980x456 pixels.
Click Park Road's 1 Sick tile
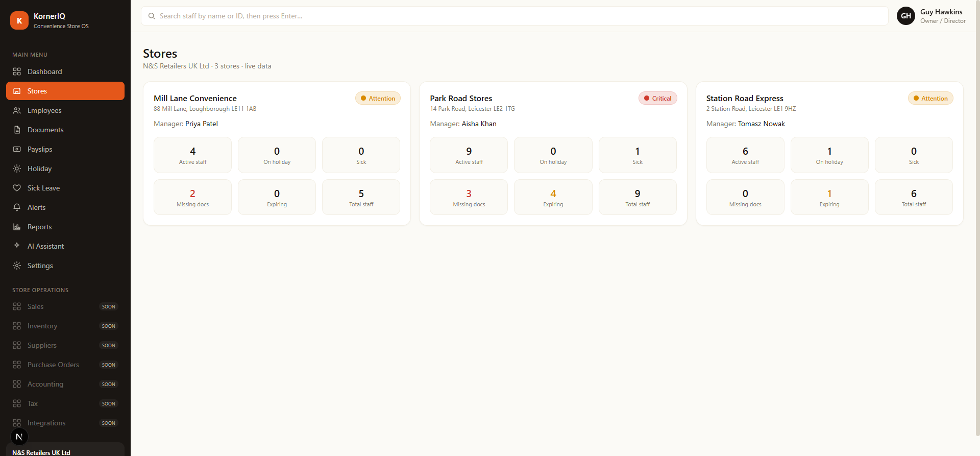pyautogui.click(x=638, y=155)
